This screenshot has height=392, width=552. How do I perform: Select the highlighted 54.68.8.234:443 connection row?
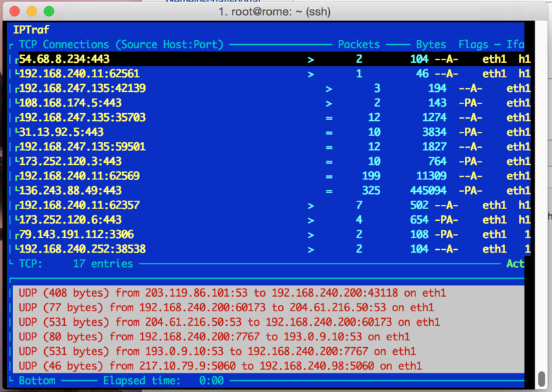tap(64, 59)
